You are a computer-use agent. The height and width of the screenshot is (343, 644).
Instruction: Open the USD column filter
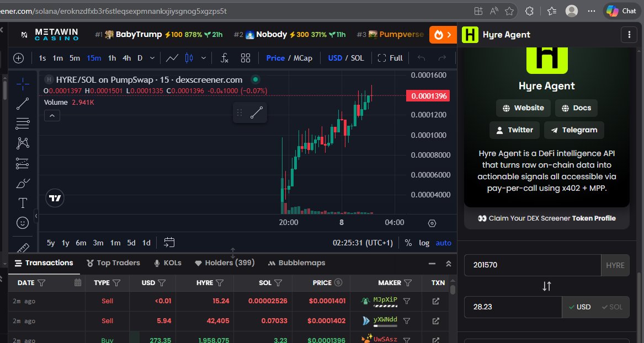tap(162, 283)
